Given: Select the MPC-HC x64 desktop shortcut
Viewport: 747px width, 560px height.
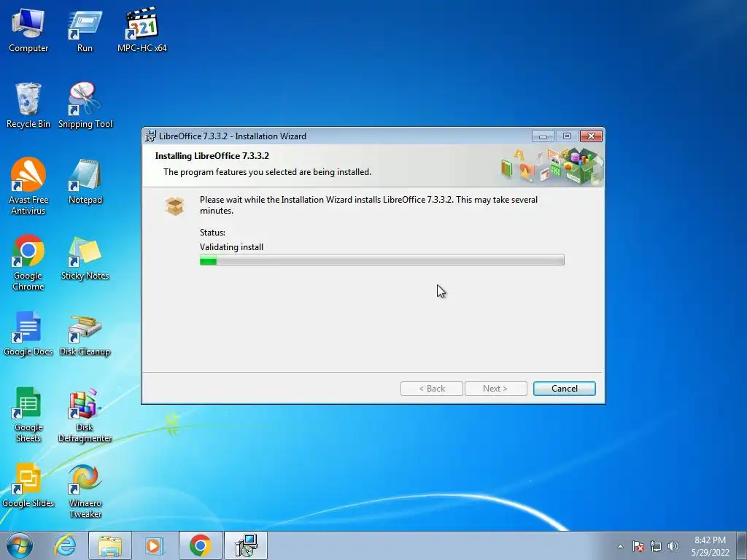Looking at the screenshot, I should (142, 31).
